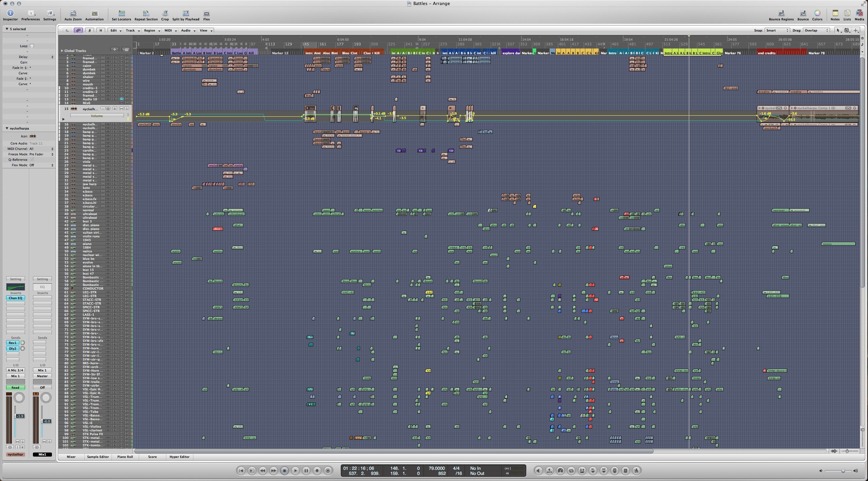Toggle record enable R on nyckelhar strip

[22, 447]
